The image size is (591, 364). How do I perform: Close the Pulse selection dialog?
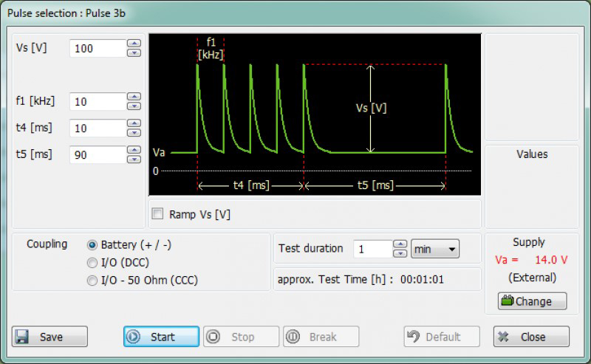click(x=531, y=337)
